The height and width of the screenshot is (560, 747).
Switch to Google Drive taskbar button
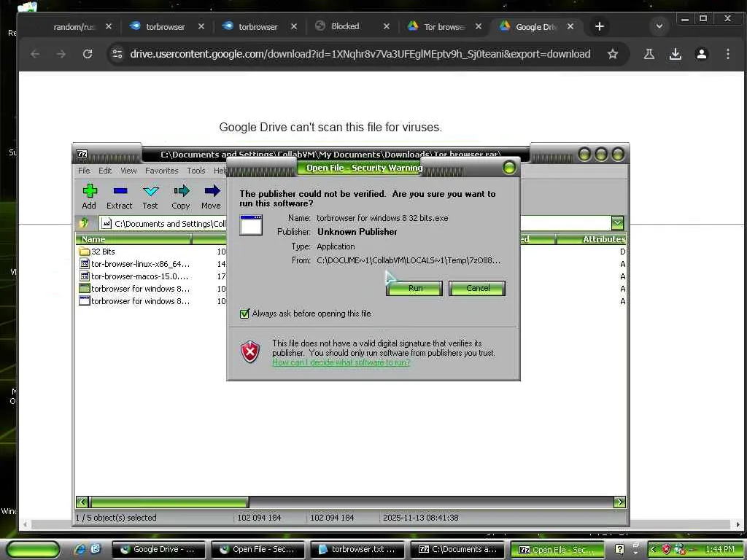click(158, 550)
